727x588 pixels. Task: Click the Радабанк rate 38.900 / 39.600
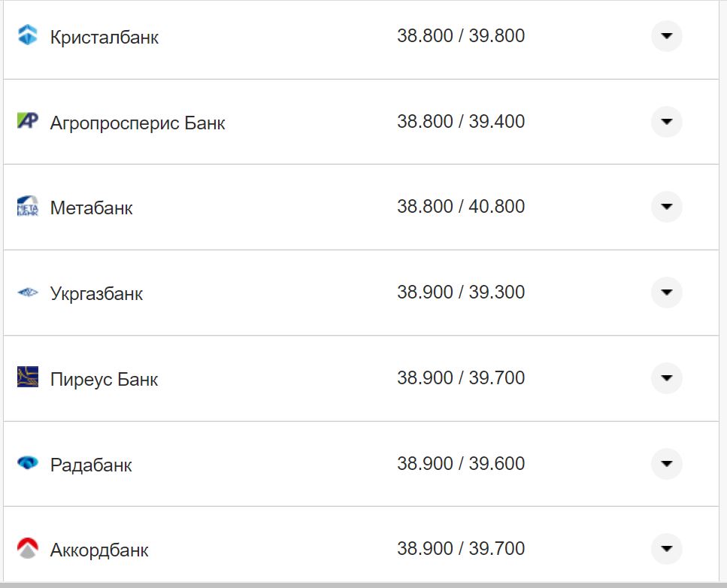click(x=461, y=464)
